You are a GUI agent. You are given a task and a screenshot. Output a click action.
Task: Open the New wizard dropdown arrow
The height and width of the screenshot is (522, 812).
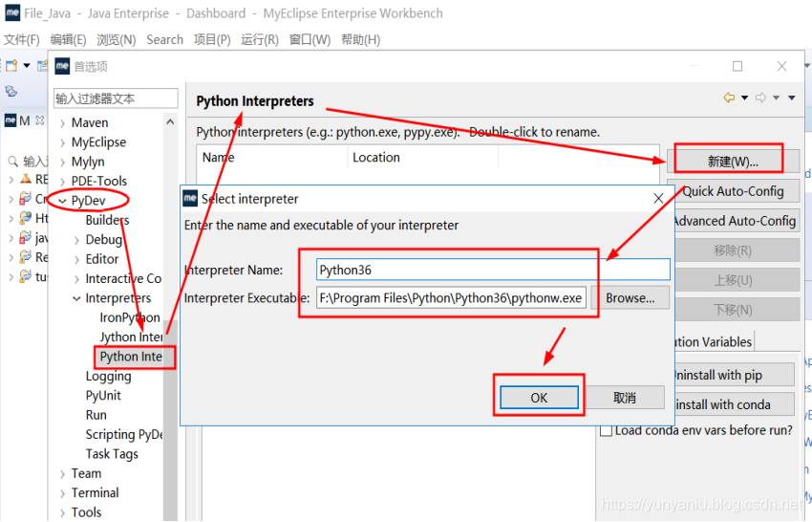coord(27,66)
